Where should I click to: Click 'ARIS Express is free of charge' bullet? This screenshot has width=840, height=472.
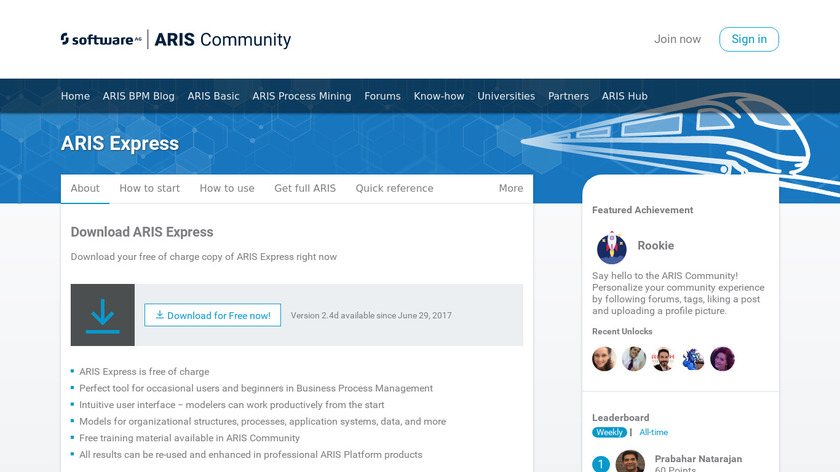point(144,371)
